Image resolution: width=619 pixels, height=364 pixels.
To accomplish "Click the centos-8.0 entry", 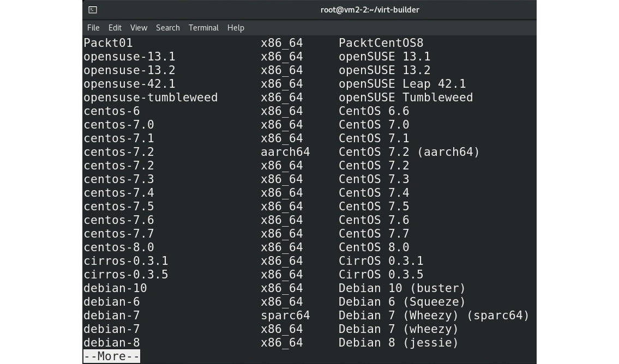I will [x=119, y=247].
